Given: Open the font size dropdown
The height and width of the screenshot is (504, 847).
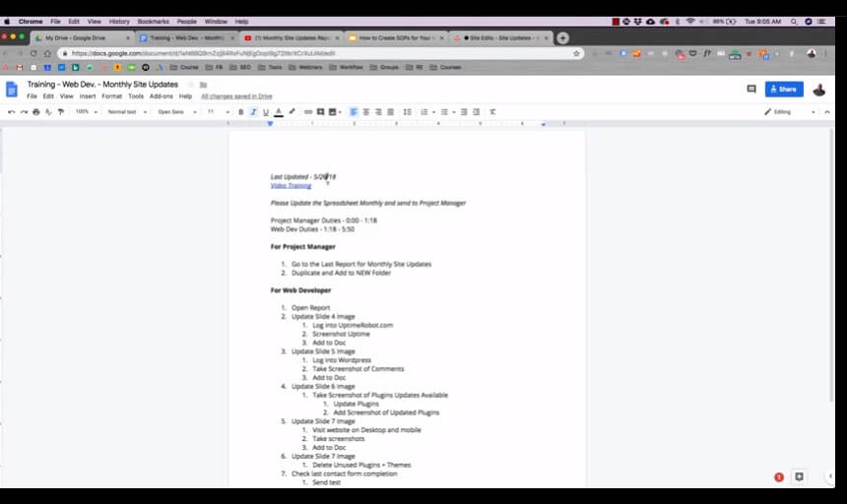Looking at the screenshot, I should tap(219, 111).
